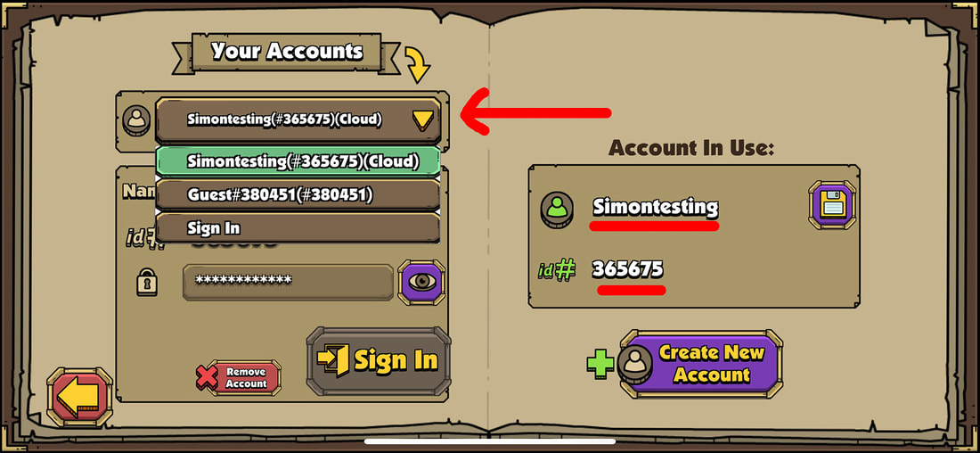Click the Your Accounts banner title

[x=287, y=51]
